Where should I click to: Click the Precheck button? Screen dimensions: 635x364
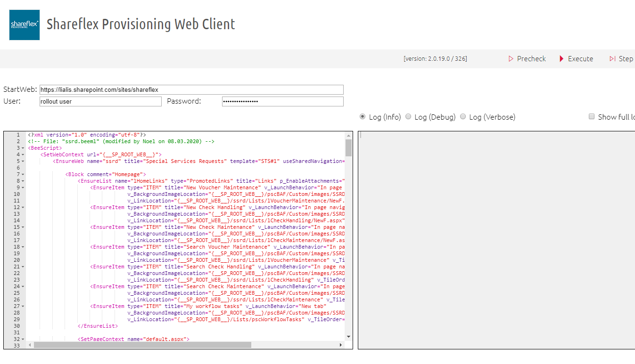527,59
